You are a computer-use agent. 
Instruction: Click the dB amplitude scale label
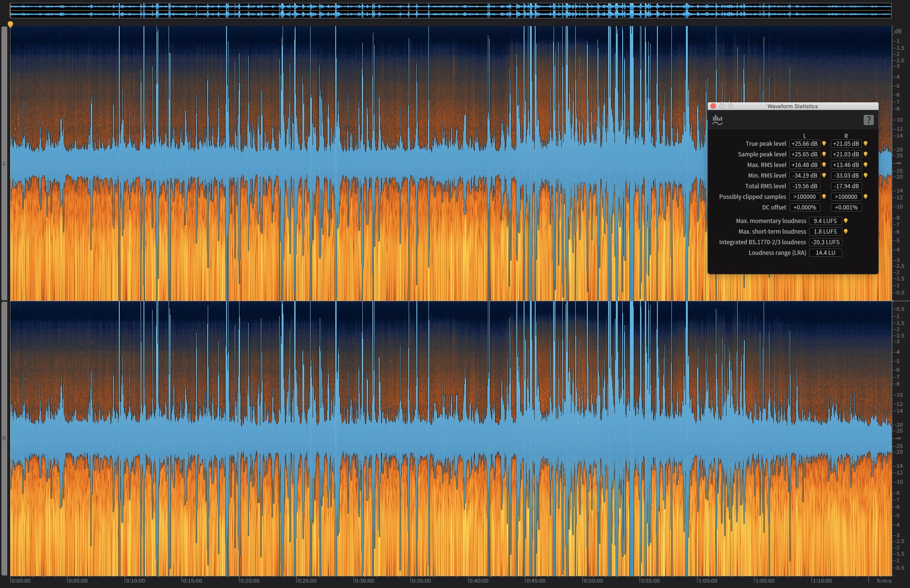(x=898, y=31)
